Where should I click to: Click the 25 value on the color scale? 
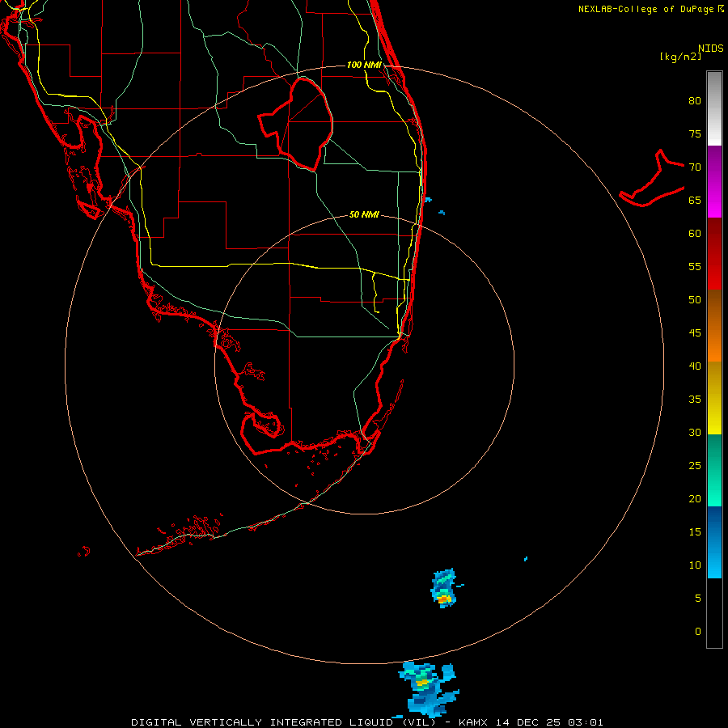pos(695,466)
